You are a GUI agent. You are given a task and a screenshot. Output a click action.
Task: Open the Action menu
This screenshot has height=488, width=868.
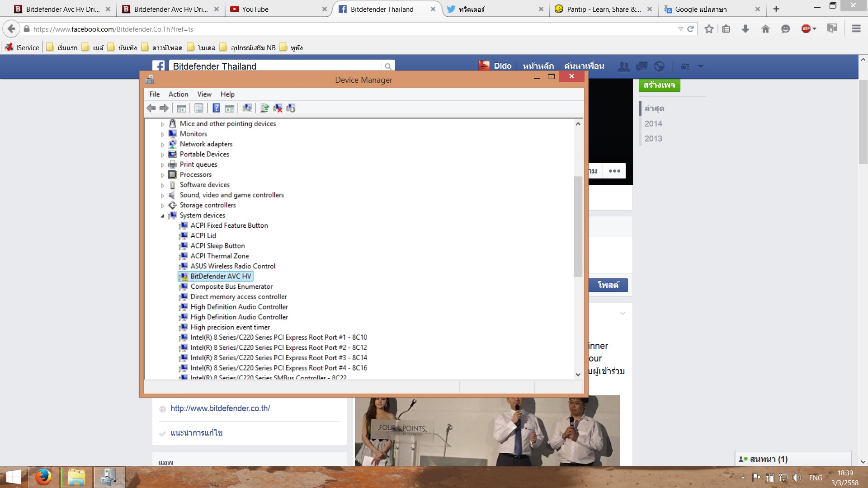[178, 94]
